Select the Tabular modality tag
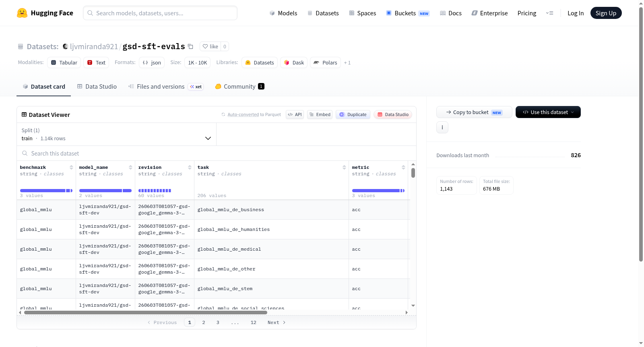644x347 pixels. point(64,62)
